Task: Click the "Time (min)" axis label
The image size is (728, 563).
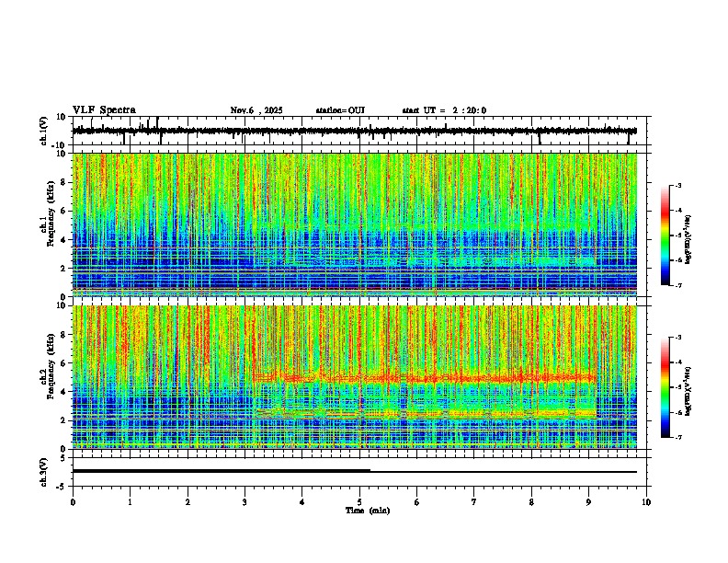Action: point(368,511)
